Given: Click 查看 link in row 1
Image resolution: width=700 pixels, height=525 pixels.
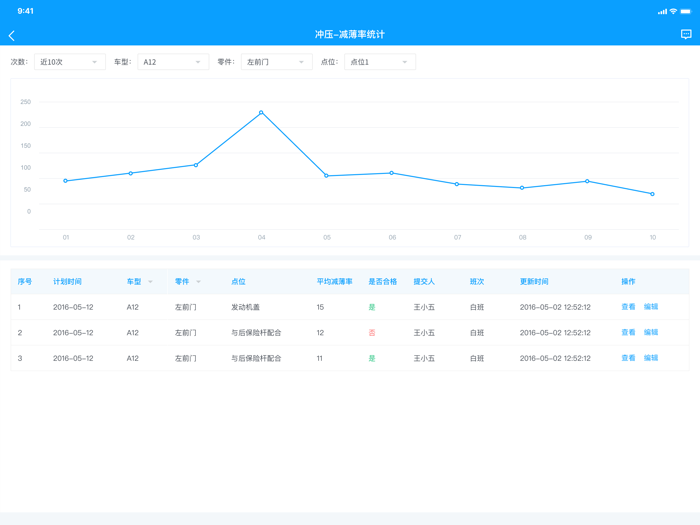Looking at the screenshot, I should click(628, 307).
